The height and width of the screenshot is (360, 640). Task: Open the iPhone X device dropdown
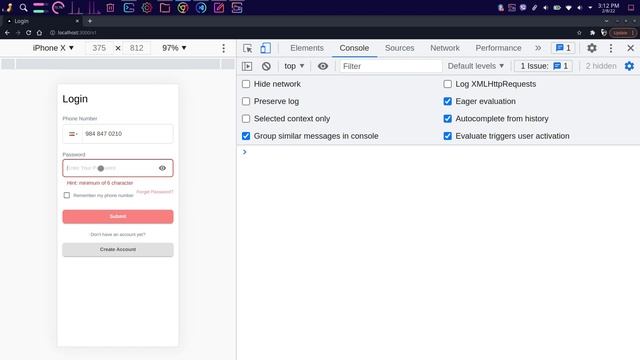click(x=53, y=48)
